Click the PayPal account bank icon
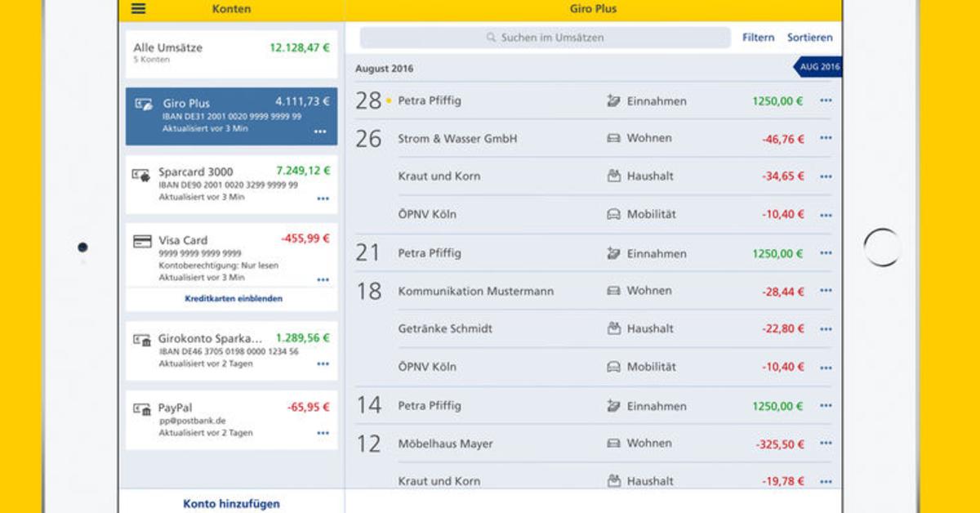Screen dimensions: 980x513 coord(141,409)
